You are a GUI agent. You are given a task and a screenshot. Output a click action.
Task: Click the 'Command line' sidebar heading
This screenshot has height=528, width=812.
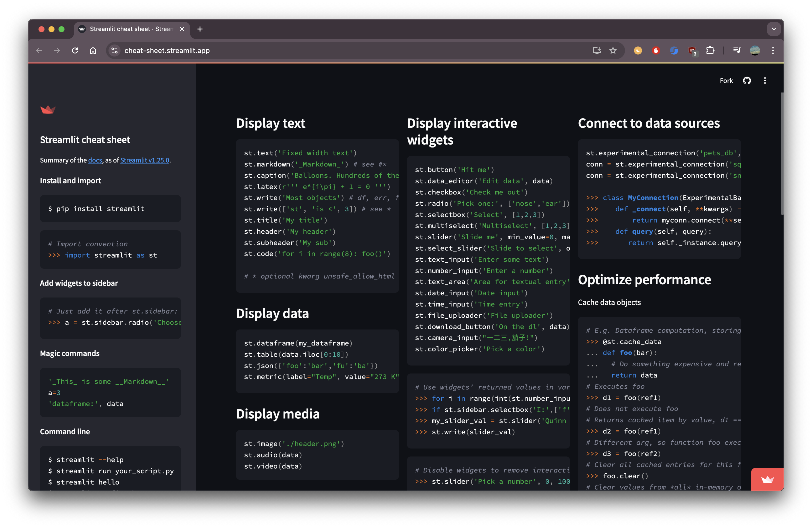65,431
